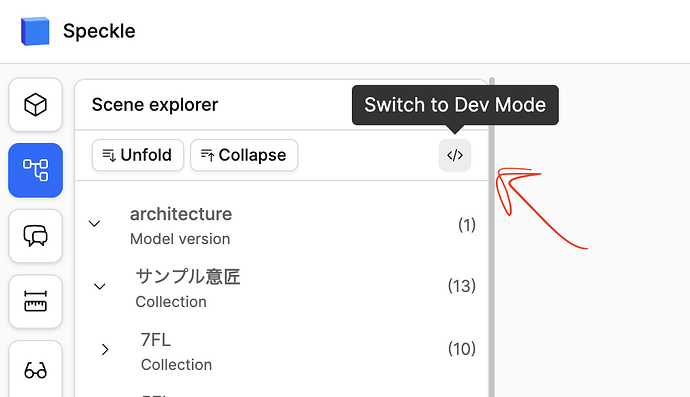Expand the 7FL collection chevron
Screen dimensions: 690x397
click(105, 349)
